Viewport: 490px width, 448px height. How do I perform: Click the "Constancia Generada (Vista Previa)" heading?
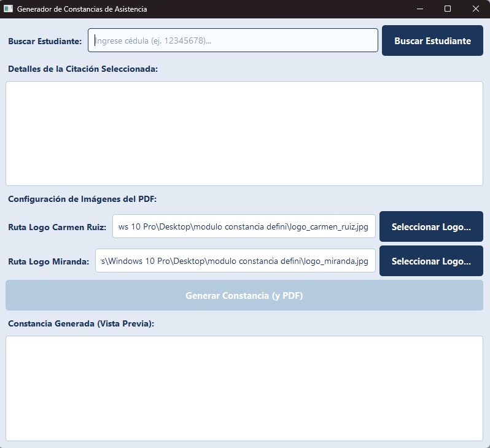tap(81, 323)
